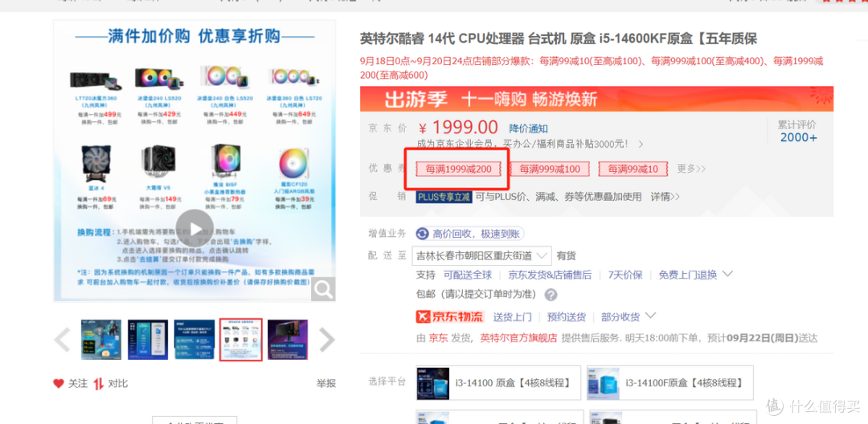Expand 更多>> to see more coupons
Screen dimensions: 868x424
click(x=691, y=169)
